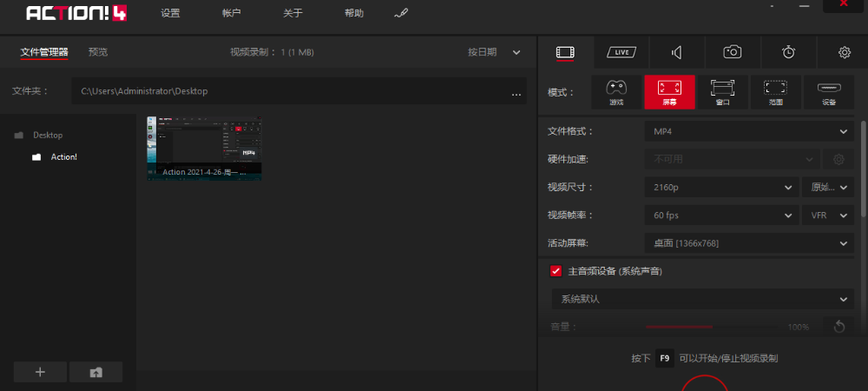Open the video recording tab icon

tap(565, 52)
